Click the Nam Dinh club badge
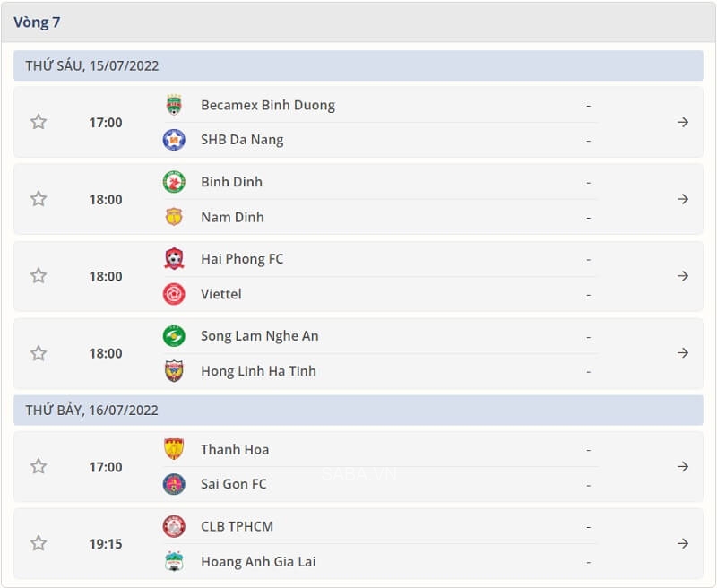 click(x=176, y=217)
